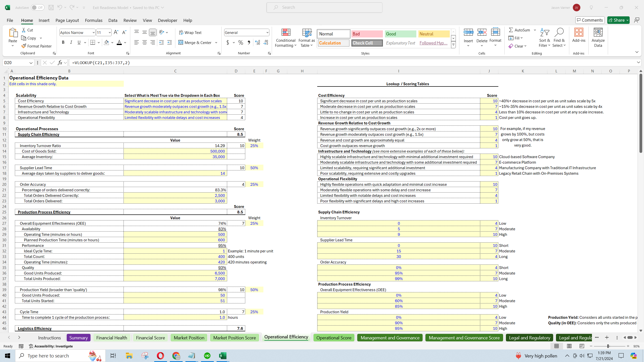Expand the cell styles gallery
Viewport: 644px width, 362px height.
click(453, 45)
